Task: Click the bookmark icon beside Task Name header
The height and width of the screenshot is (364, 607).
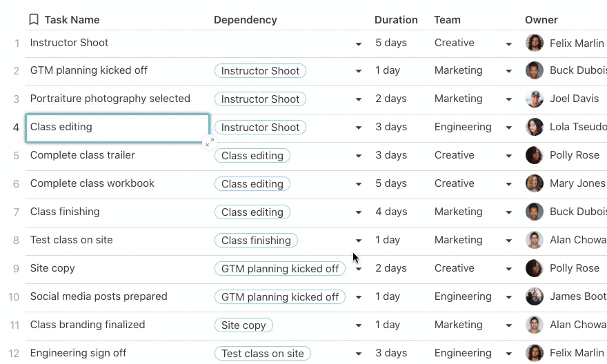Action: 34,19
